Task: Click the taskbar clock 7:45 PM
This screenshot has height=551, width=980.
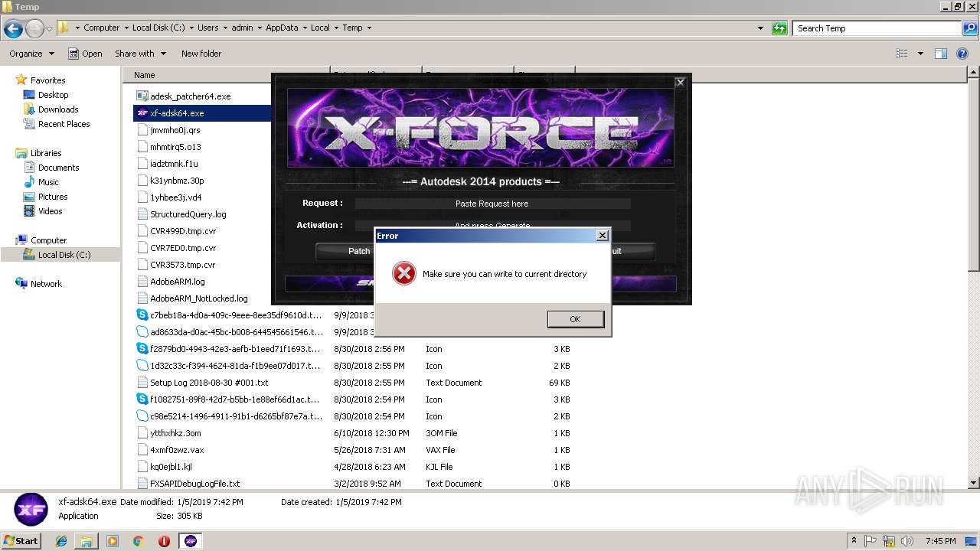Action: [941, 541]
